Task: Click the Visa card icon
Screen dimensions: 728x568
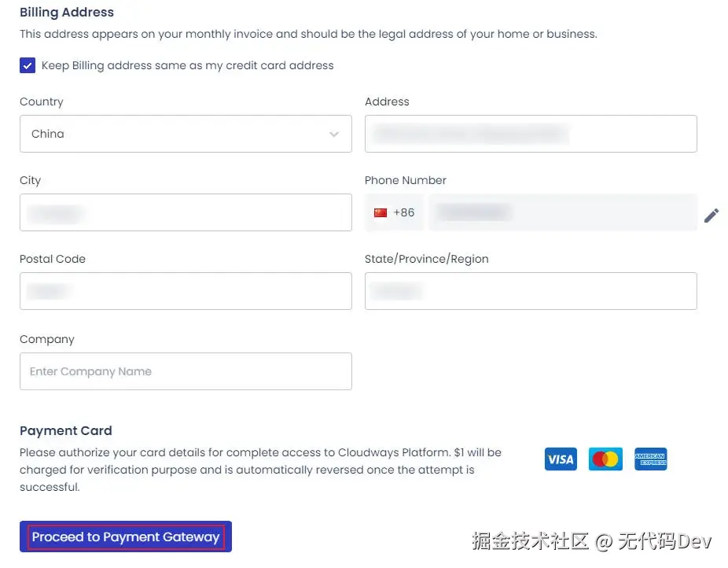Action: (560, 459)
